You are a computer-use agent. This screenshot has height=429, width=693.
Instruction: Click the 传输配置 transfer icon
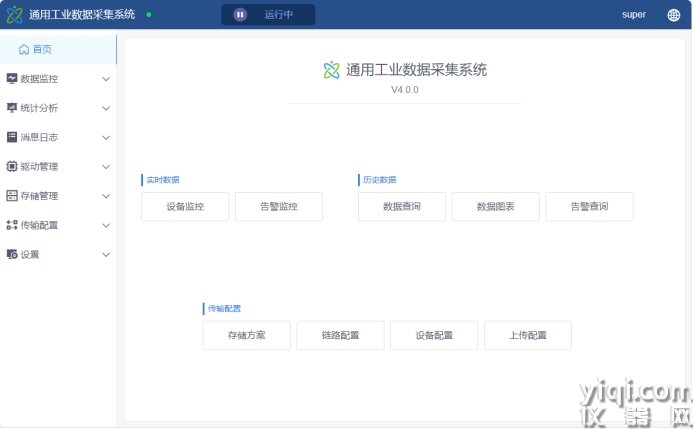12,225
